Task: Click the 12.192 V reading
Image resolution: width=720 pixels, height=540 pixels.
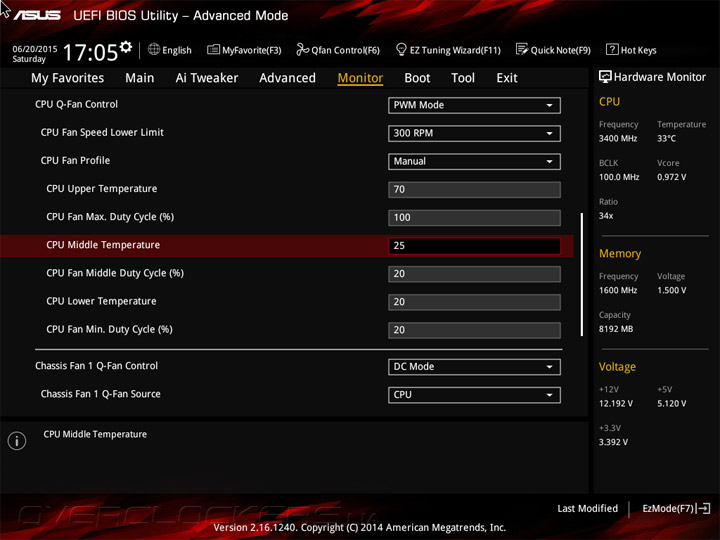Action: click(616, 403)
